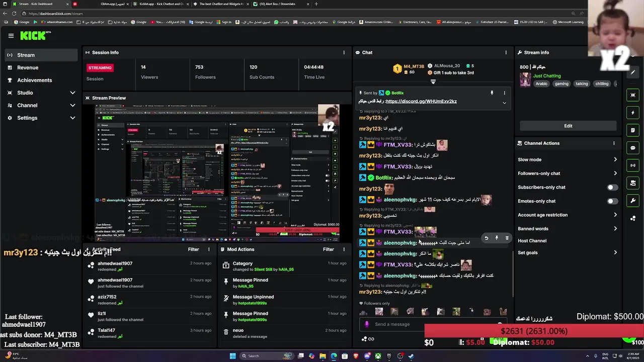
Task: Click hotpotato1999s under Message Unpinned
Action: tap(253, 303)
